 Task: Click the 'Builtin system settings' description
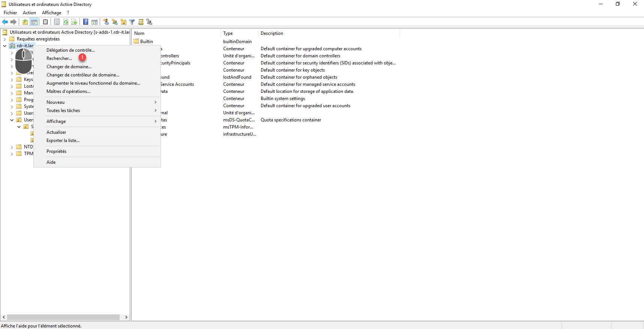[283, 99]
